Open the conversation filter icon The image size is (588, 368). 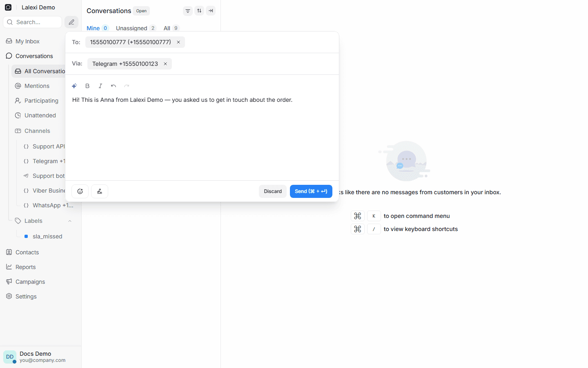(188, 11)
